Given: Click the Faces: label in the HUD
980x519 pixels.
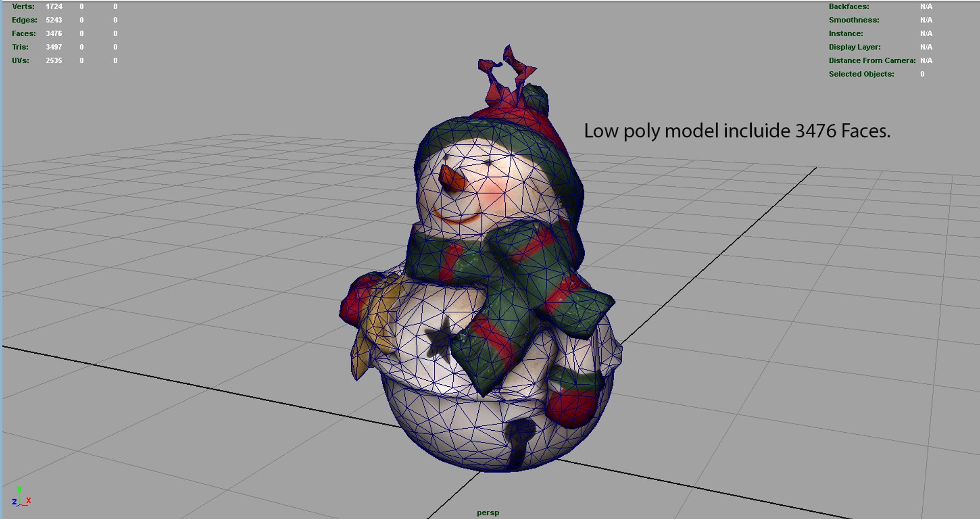Looking at the screenshot, I should [x=24, y=34].
